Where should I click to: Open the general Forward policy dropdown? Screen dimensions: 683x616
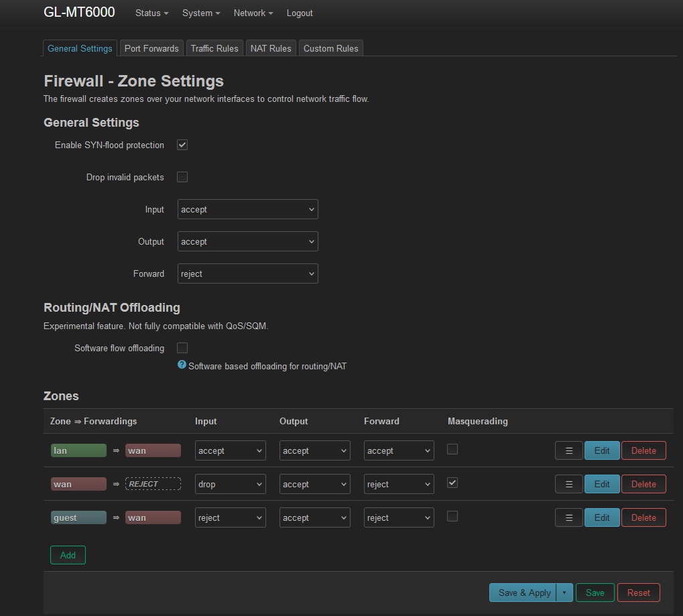click(247, 273)
